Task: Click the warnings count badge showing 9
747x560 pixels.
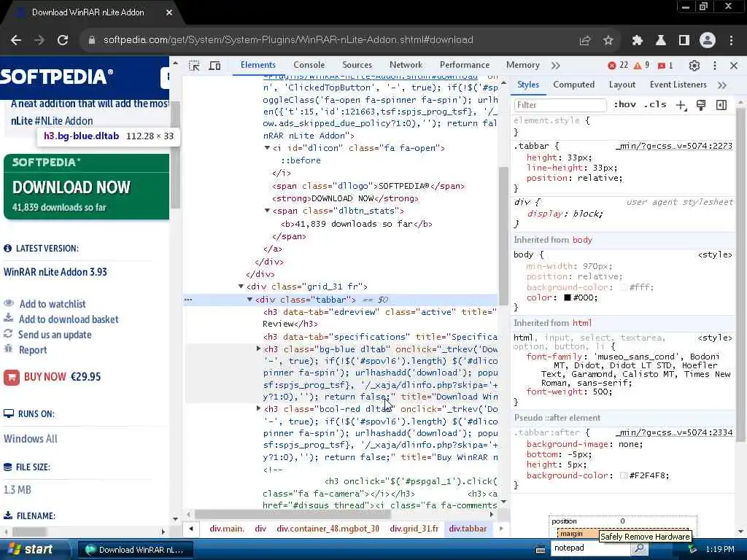Action: pos(641,65)
